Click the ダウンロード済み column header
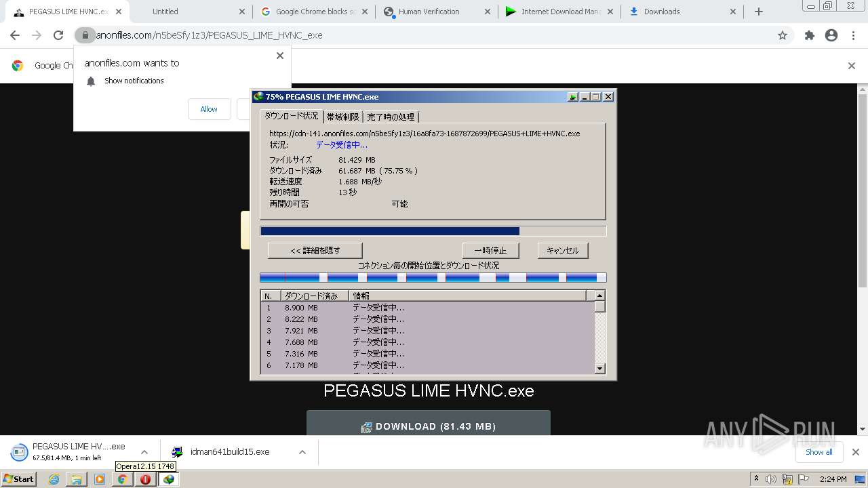 tap(315, 296)
